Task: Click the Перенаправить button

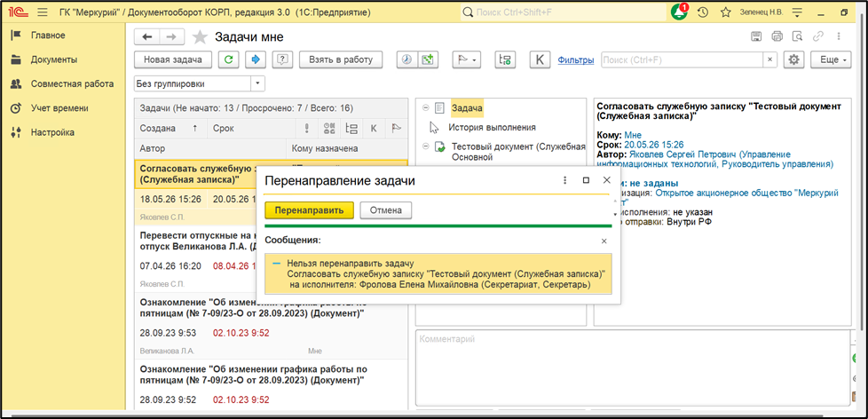Action: tap(309, 210)
